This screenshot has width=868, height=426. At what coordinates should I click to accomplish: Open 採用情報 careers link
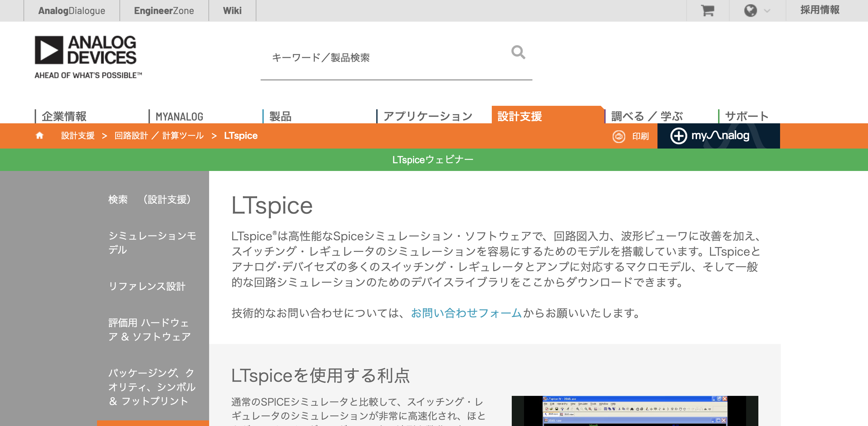coord(820,10)
